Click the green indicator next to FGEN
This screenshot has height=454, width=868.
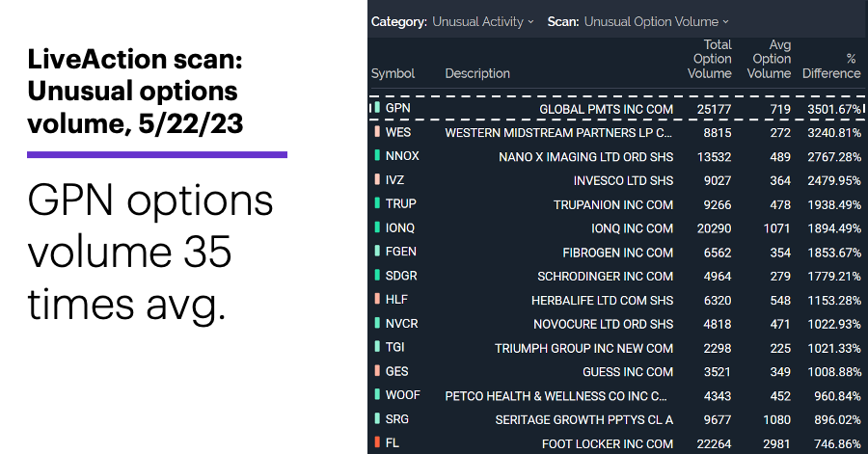tap(377, 251)
